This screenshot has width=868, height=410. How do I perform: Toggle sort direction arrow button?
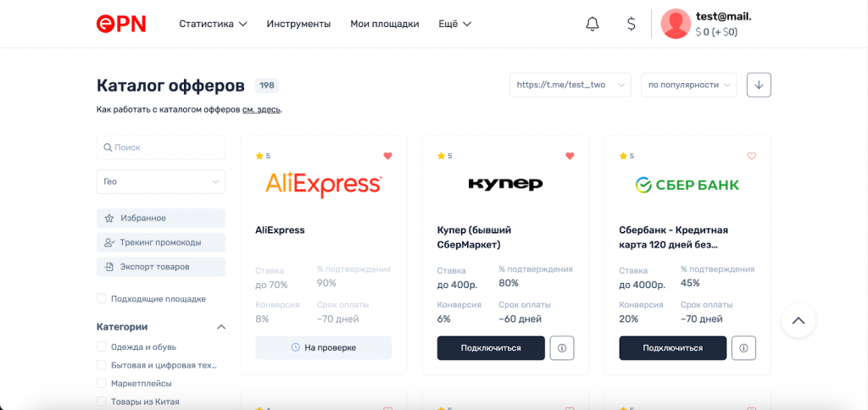[759, 86]
